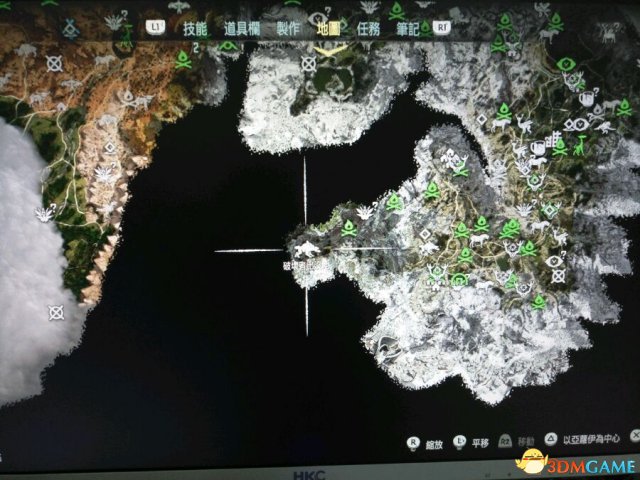
Task: Select the cup merchant icon next to settlement
Action: [x=538, y=147]
